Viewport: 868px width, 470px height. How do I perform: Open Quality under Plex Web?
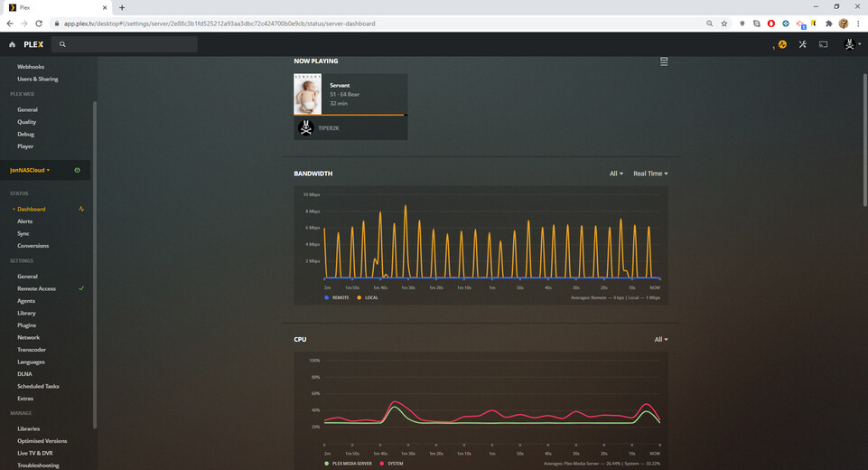pyautogui.click(x=26, y=122)
